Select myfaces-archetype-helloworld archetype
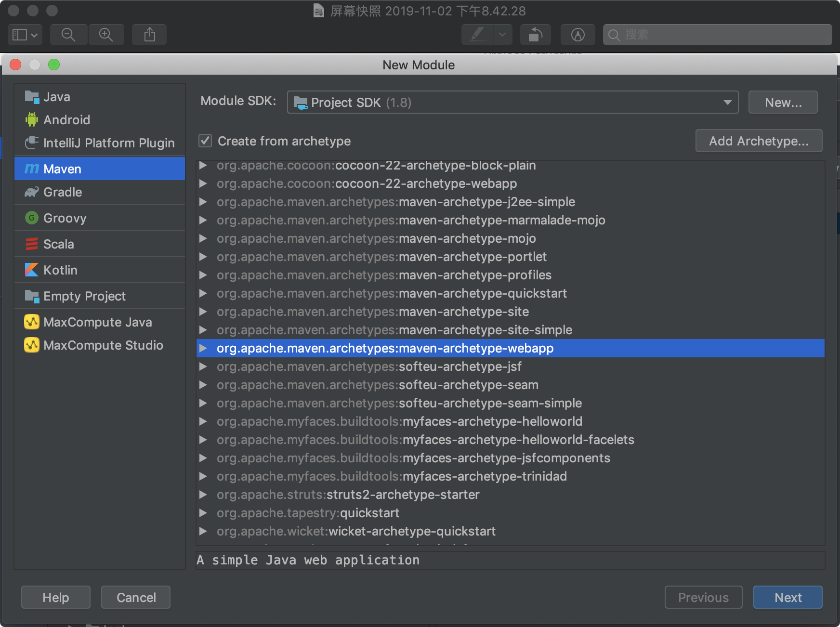840x627 pixels. pyautogui.click(x=511, y=421)
